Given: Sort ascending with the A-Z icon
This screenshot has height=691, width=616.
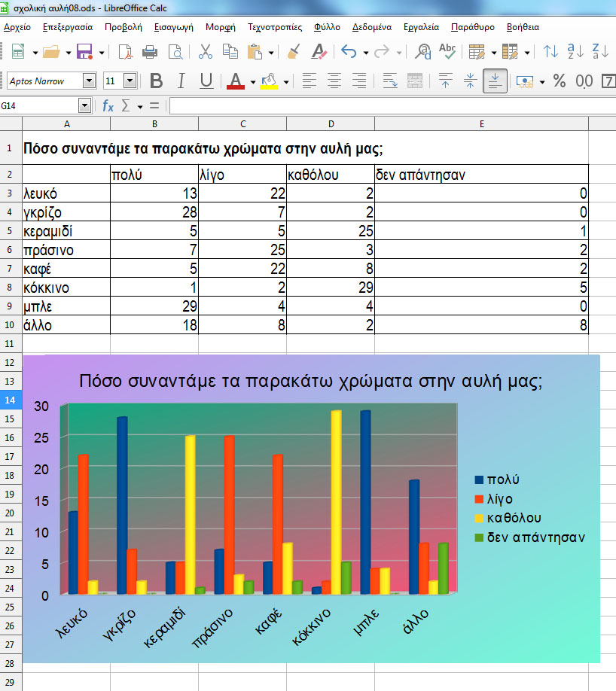Looking at the screenshot, I should [x=575, y=52].
